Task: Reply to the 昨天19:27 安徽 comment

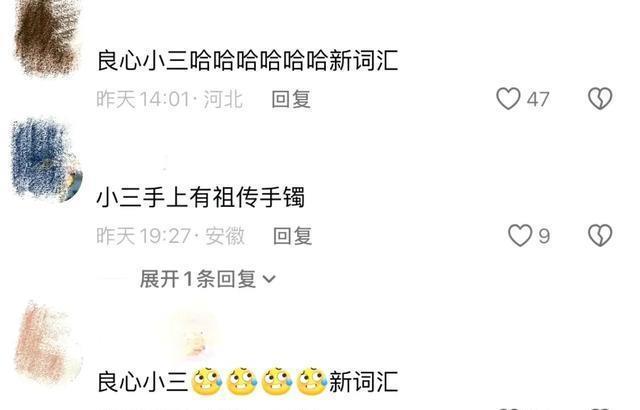Action: (293, 236)
